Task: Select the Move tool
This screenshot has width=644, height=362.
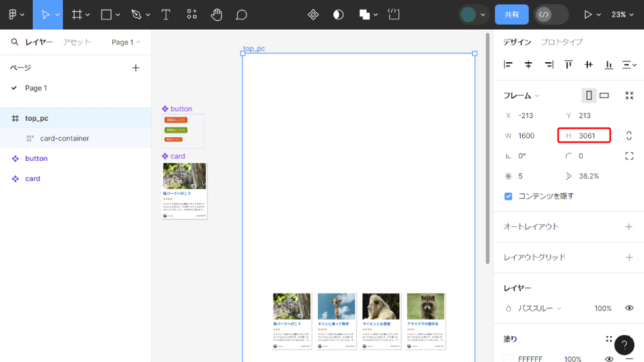Action: click(45, 14)
